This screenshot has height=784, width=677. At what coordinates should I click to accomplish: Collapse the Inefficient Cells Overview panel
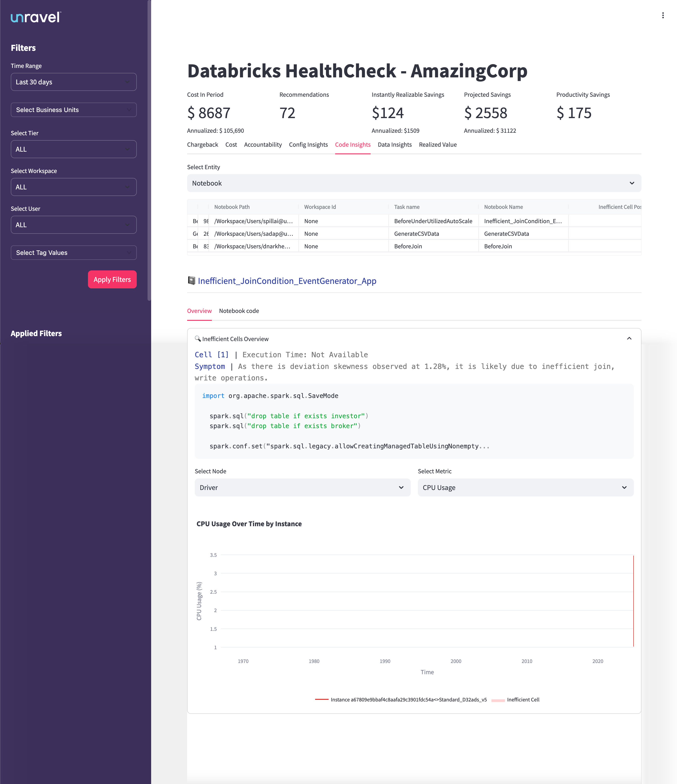tap(629, 338)
